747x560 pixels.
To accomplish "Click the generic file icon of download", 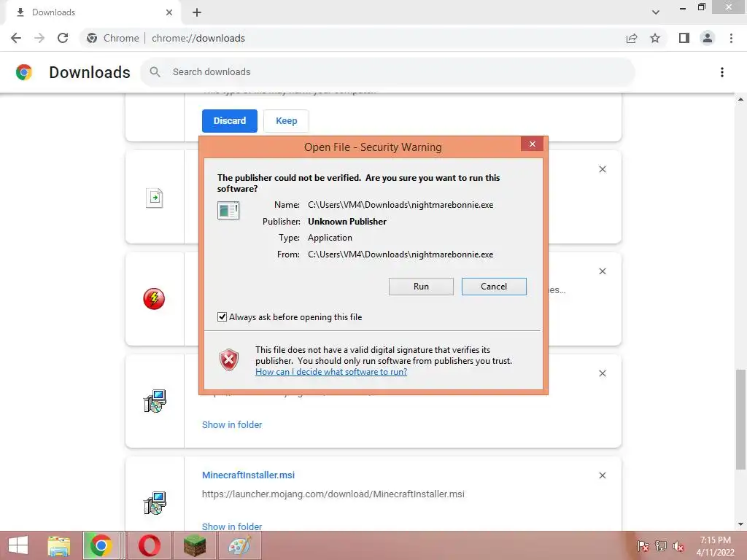I will coord(155,198).
